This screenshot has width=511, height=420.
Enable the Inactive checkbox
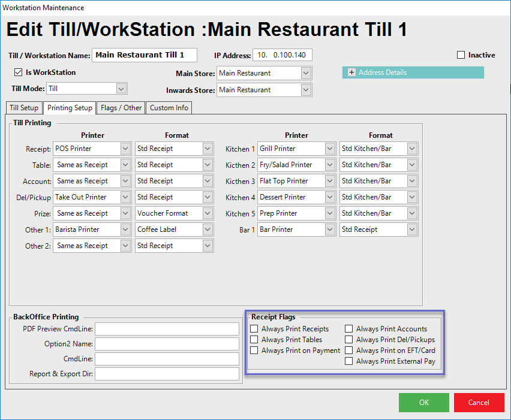point(461,55)
